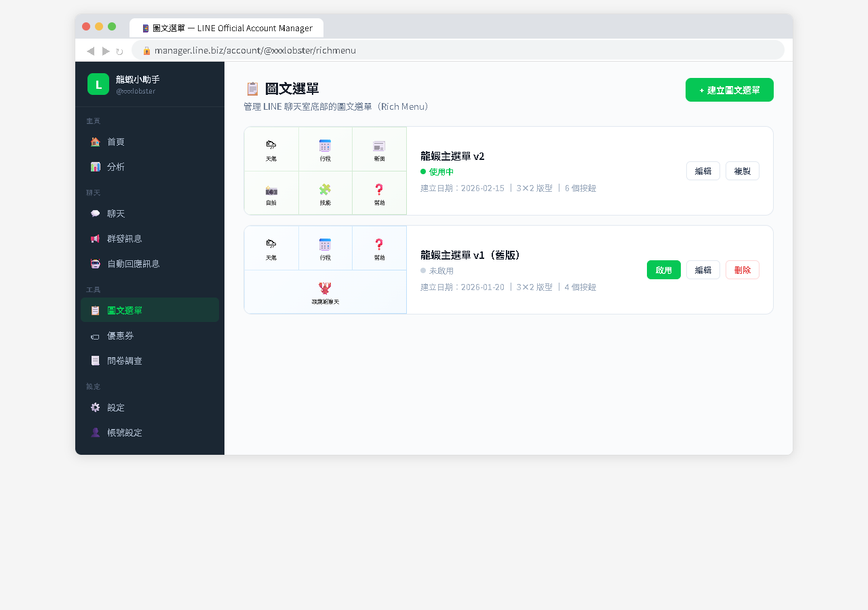Click the 天氣 cloud icon in v2 menu preview

click(271, 144)
